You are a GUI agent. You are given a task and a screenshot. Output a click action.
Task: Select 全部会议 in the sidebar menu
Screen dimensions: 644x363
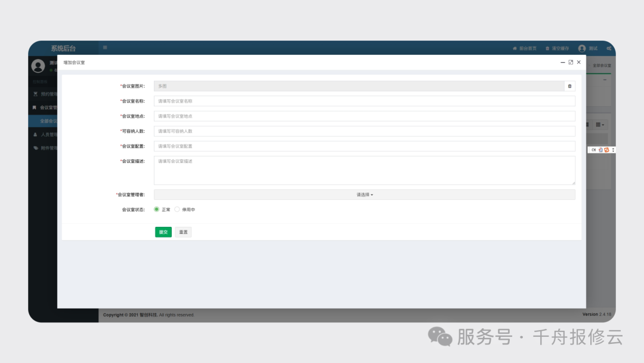click(51, 121)
